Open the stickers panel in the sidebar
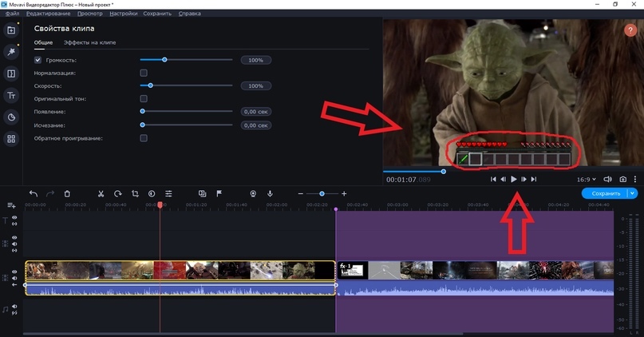This screenshot has width=644, height=337. [x=11, y=117]
